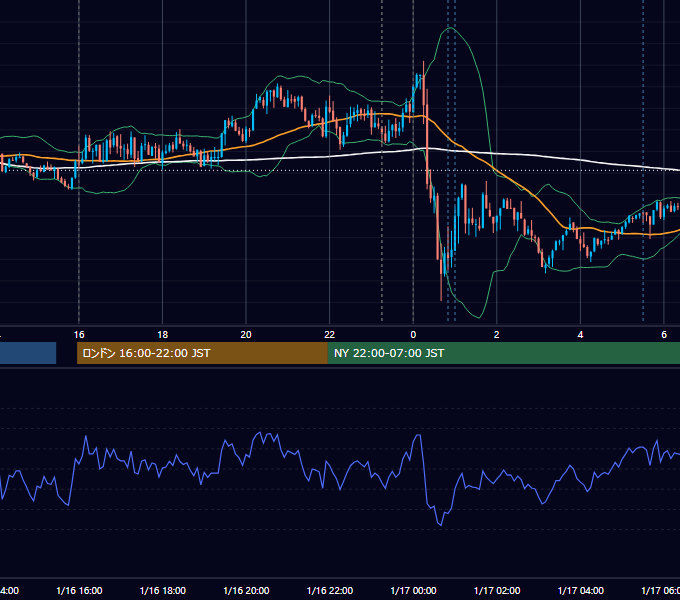Click the '1/16 20:00' date label
The width and height of the screenshot is (680, 600).
tap(246, 590)
